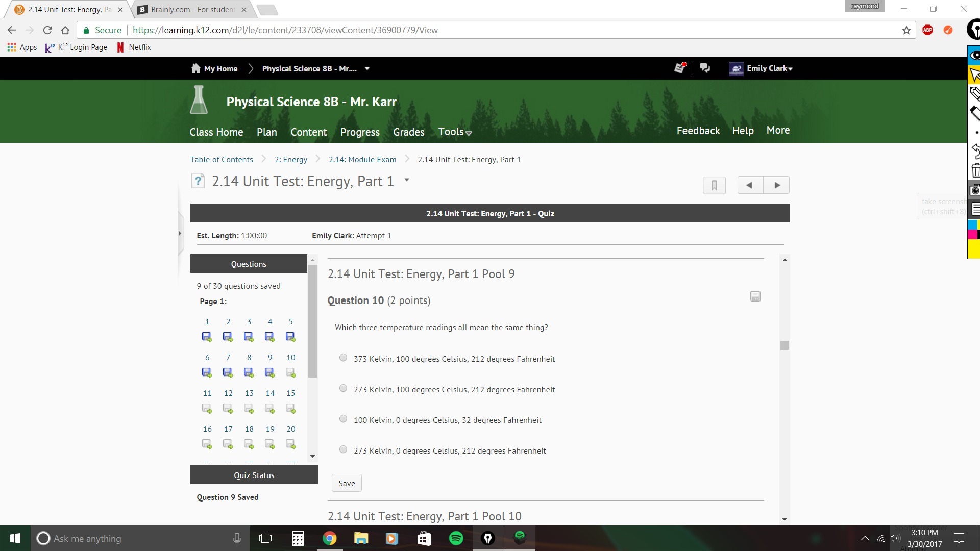Image resolution: width=980 pixels, height=551 pixels.
Task: Expand dropdown next to unit test title
Action: [407, 180]
